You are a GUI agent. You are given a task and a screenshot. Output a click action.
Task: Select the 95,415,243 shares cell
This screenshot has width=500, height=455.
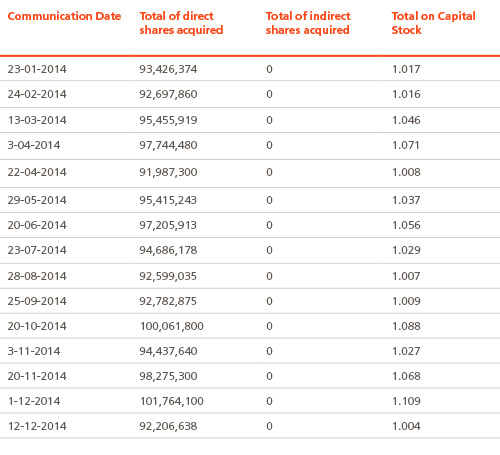point(168,200)
